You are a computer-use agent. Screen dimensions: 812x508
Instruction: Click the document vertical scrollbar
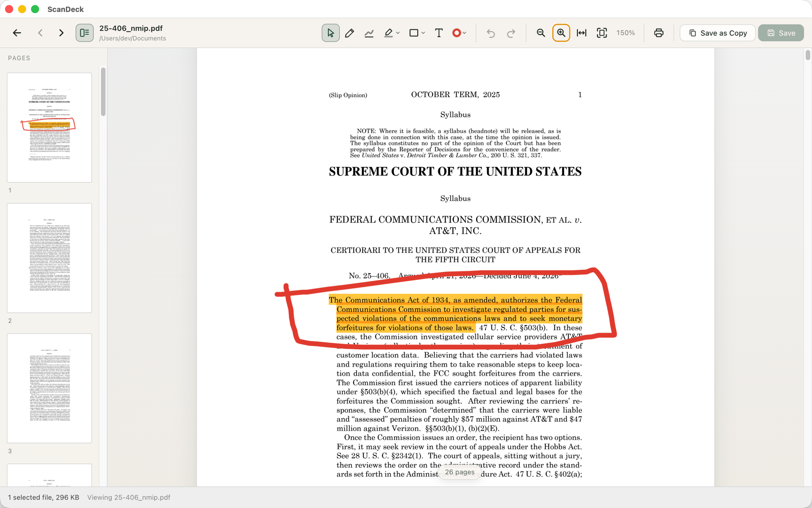tap(807, 55)
